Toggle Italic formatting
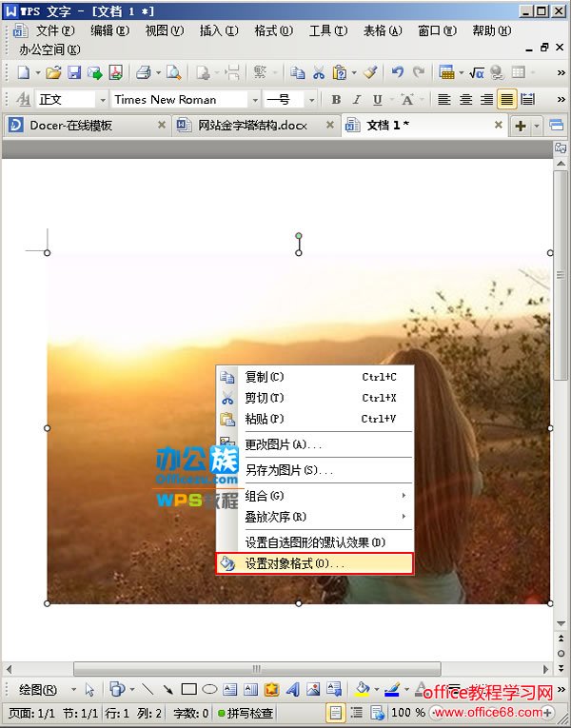 click(357, 99)
